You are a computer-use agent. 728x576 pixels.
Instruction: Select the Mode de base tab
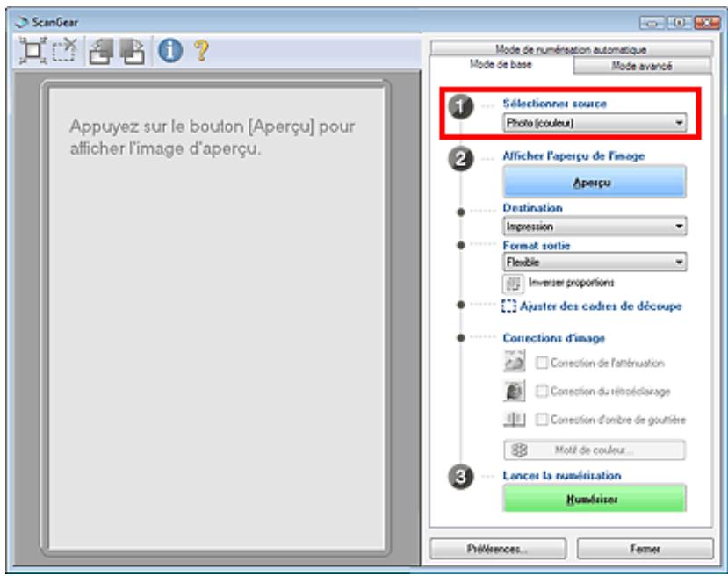pyautogui.click(x=501, y=64)
